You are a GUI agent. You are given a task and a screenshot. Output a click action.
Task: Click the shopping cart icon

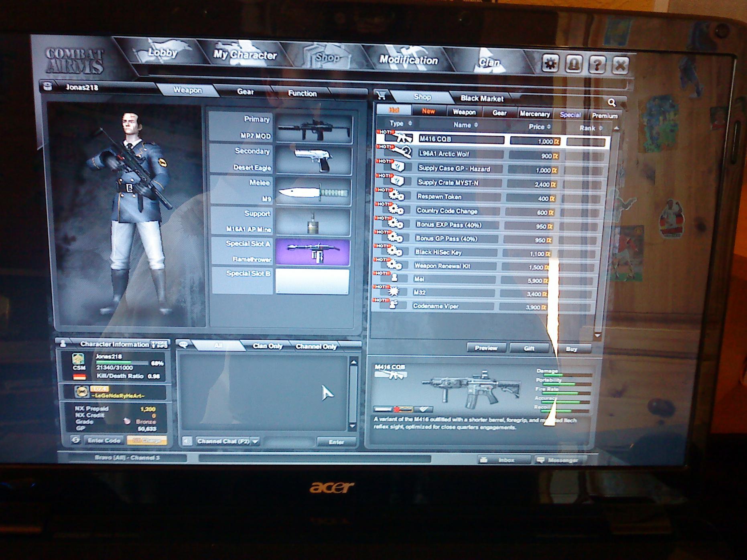click(381, 95)
